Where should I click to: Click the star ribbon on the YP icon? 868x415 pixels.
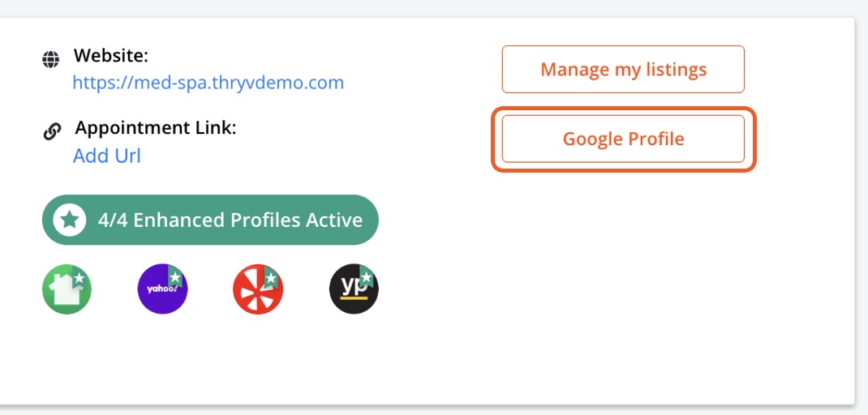pos(367,278)
